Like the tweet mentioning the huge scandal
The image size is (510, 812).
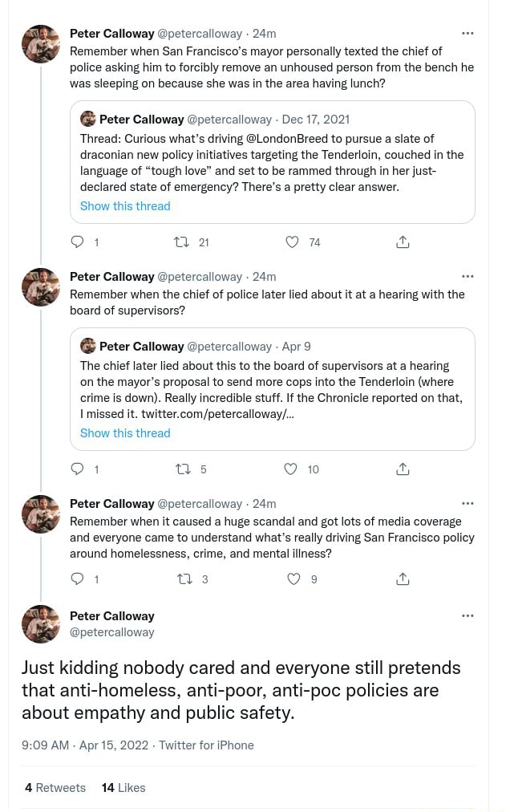click(x=293, y=579)
